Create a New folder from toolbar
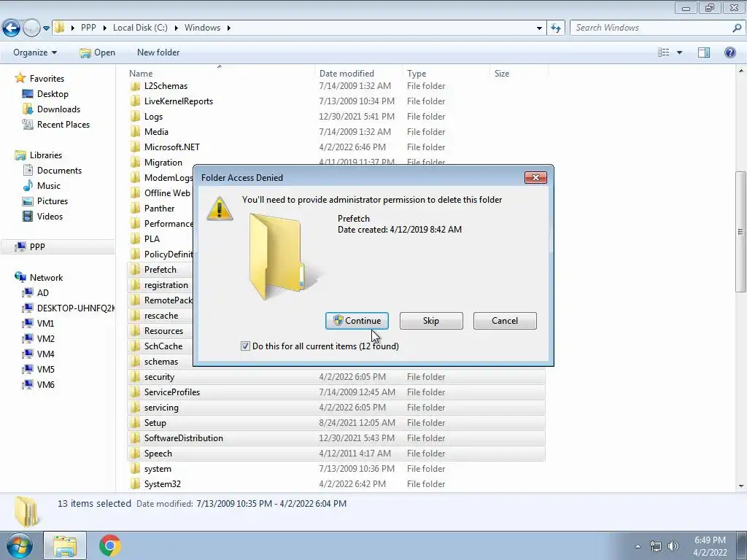Screen dimensions: 747x560 (158, 52)
